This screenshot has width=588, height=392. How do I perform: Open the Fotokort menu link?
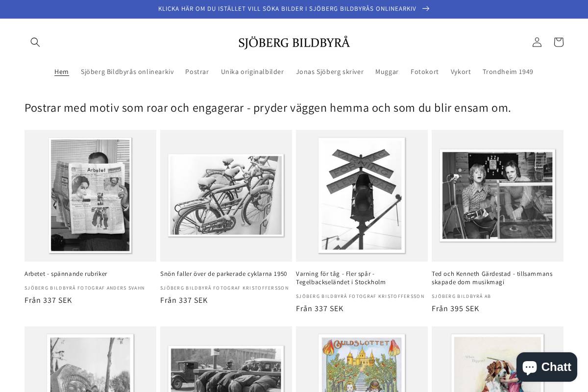coord(425,72)
